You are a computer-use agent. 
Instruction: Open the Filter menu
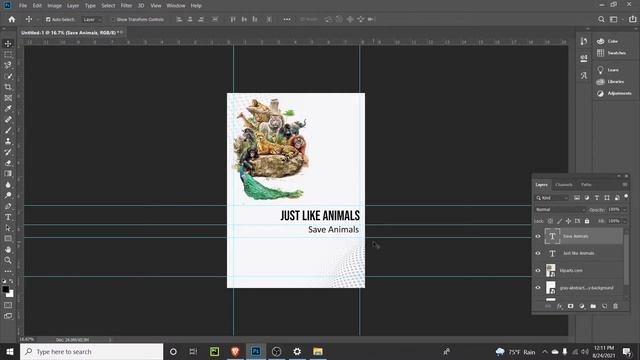126,6
